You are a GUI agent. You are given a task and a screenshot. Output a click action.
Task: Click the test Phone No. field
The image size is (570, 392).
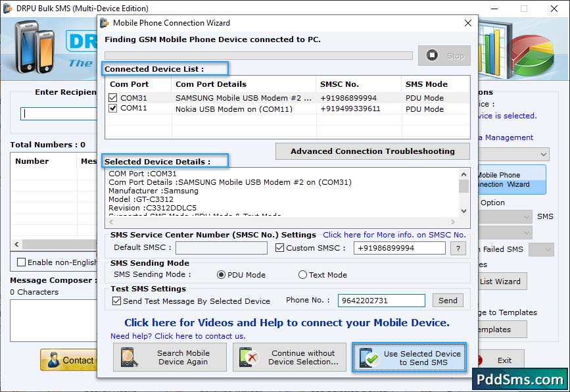pos(381,301)
